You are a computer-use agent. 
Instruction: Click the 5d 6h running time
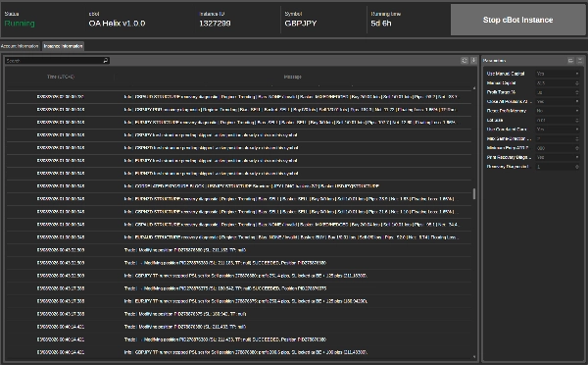click(381, 24)
